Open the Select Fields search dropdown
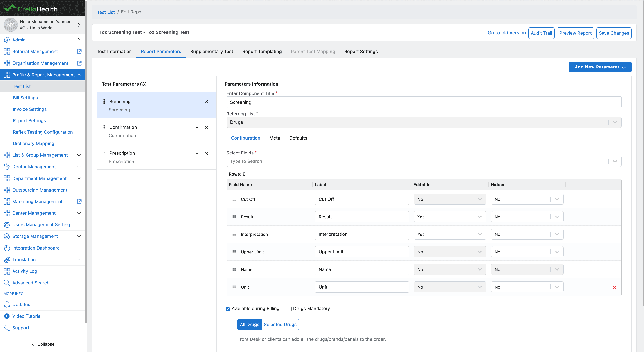This screenshot has width=644, height=352. [x=424, y=161]
